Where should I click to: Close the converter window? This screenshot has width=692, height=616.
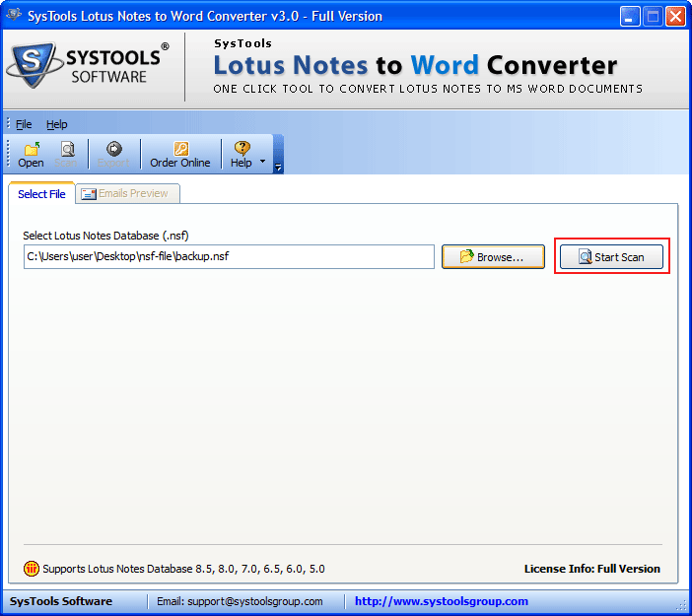(x=675, y=17)
